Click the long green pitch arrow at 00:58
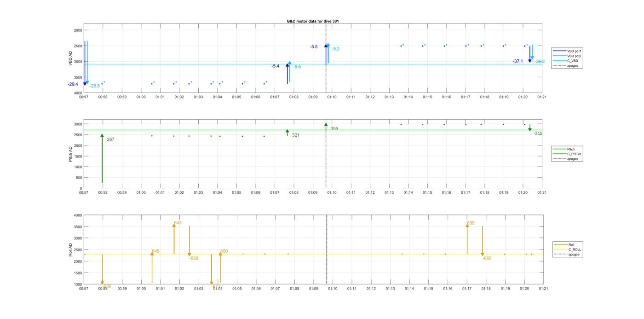Image resolution: width=644 pixels, height=319 pixels. tap(102, 159)
